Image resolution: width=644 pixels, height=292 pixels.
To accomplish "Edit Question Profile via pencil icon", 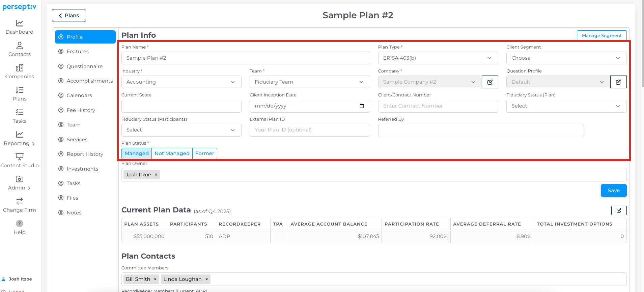I will 618,82.
